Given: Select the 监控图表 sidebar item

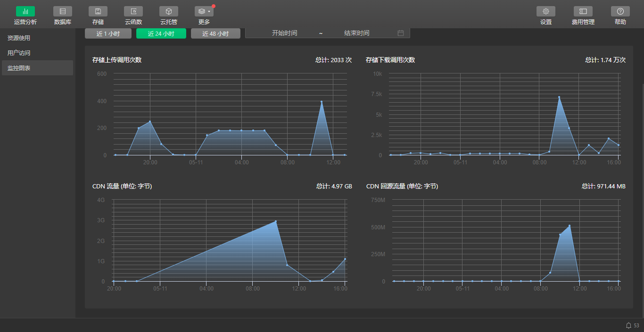Looking at the screenshot, I should pos(37,68).
